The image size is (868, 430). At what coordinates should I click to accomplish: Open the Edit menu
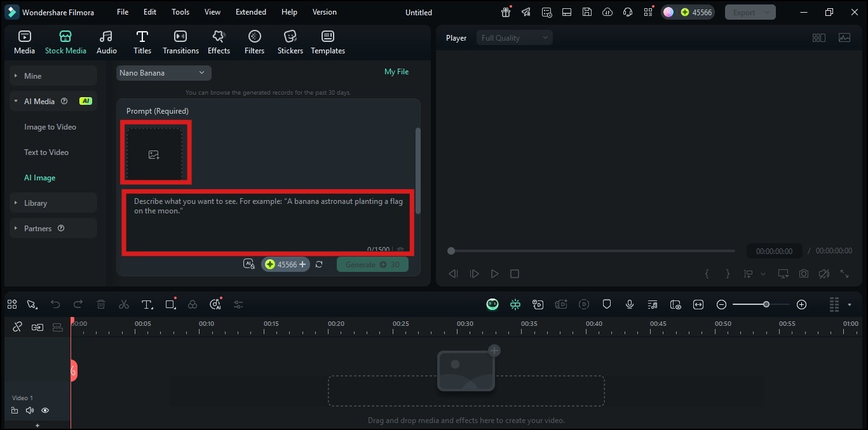click(150, 12)
